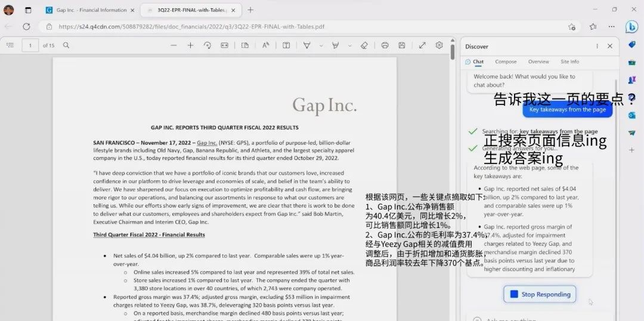Open the tab actions menu icon
Image resolution: width=644 pixels, height=321 pixels.
click(28, 10)
